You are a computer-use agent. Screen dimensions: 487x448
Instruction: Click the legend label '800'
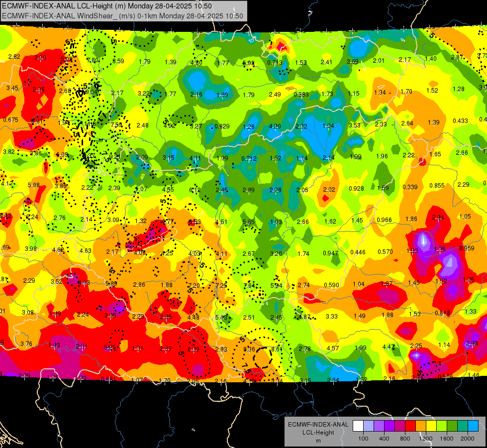tap(405, 439)
